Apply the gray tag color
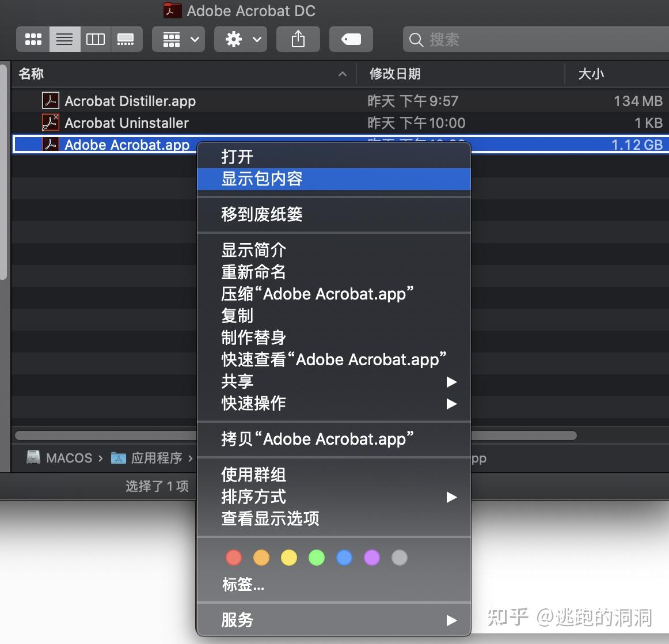The image size is (669, 644). tap(400, 558)
